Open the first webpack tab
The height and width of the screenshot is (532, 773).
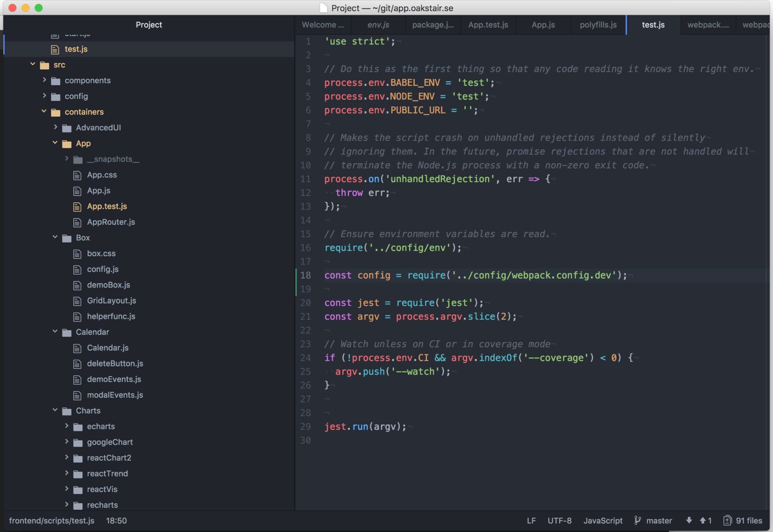tap(708, 25)
